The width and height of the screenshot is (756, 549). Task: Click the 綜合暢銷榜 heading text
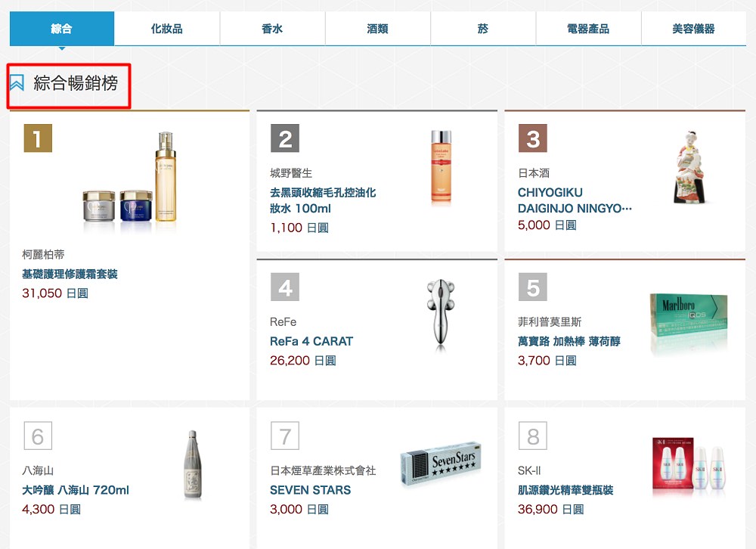click(76, 83)
